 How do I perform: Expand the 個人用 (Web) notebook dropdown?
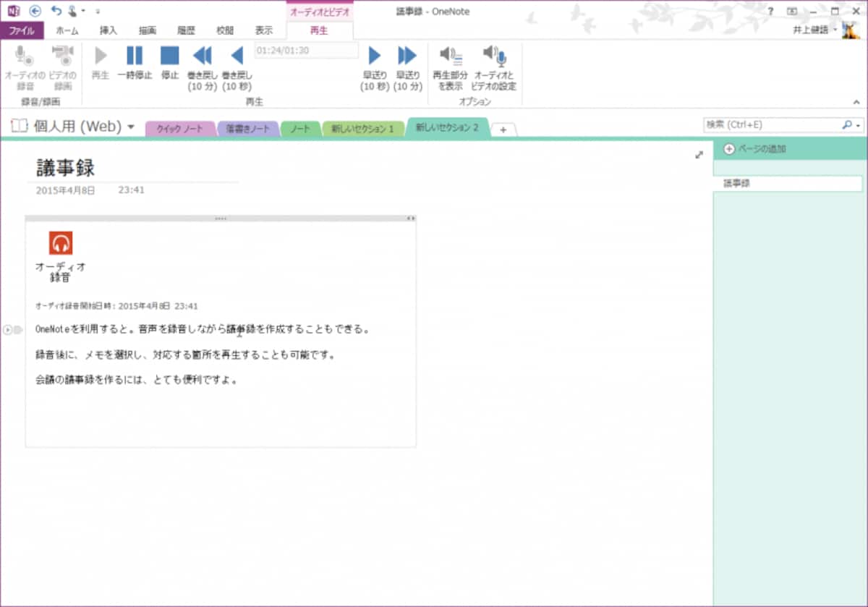coord(131,127)
